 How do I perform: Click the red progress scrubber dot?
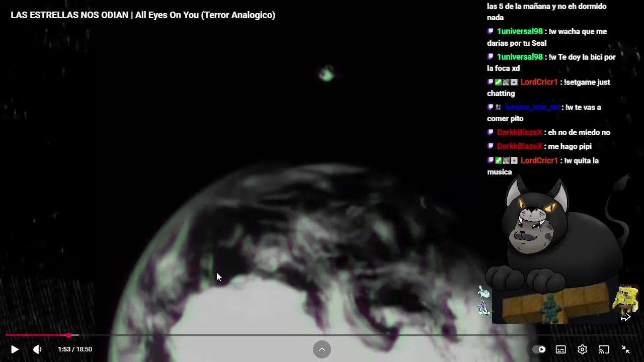coord(69,335)
